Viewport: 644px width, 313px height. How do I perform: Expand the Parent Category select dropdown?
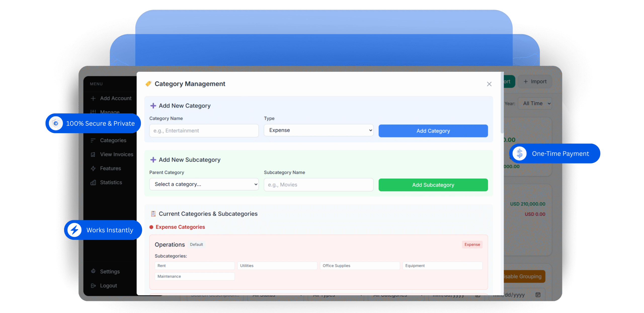pos(204,184)
